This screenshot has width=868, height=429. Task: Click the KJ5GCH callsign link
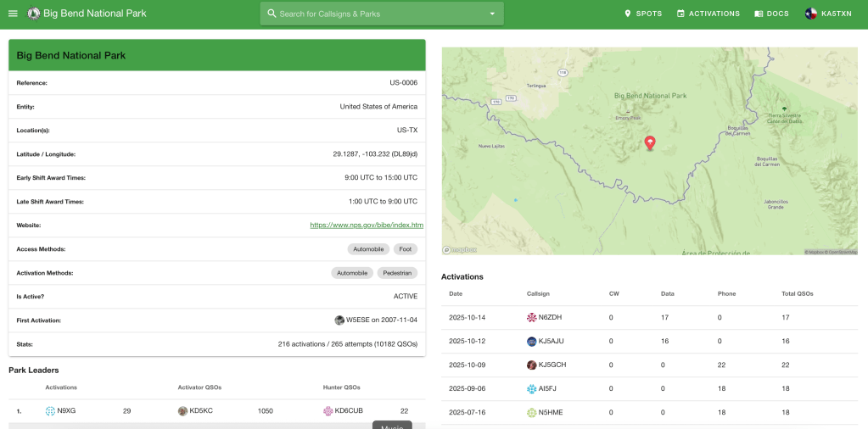click(552, 365)
